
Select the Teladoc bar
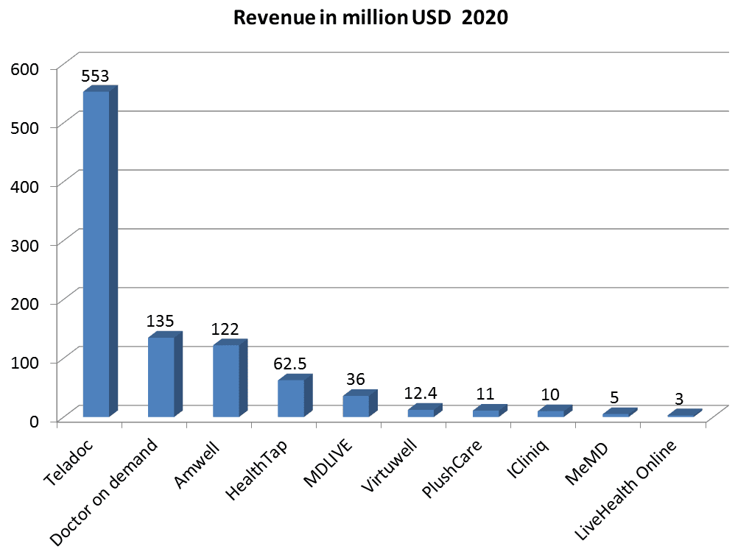tap(100, 251)
